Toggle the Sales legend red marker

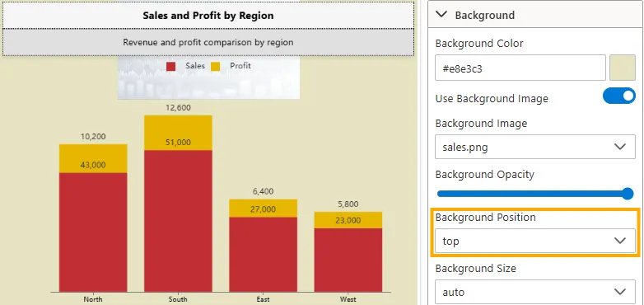(171, 66)
